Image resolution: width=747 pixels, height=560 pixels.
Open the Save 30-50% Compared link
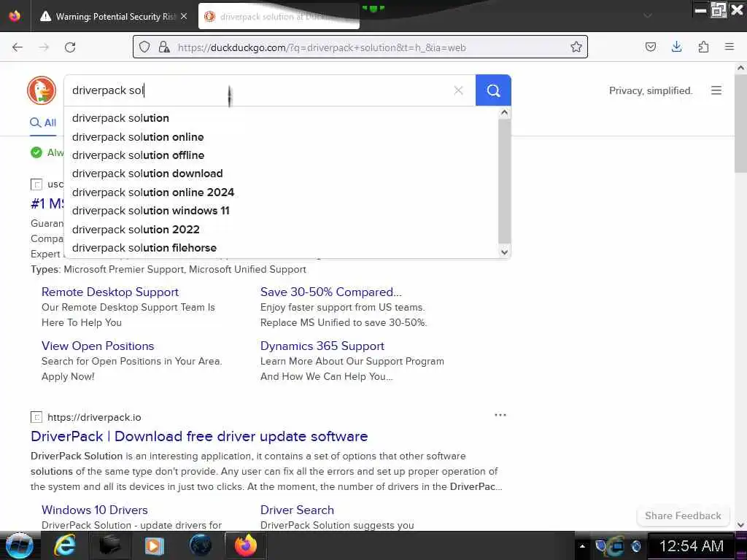(330, 292)
